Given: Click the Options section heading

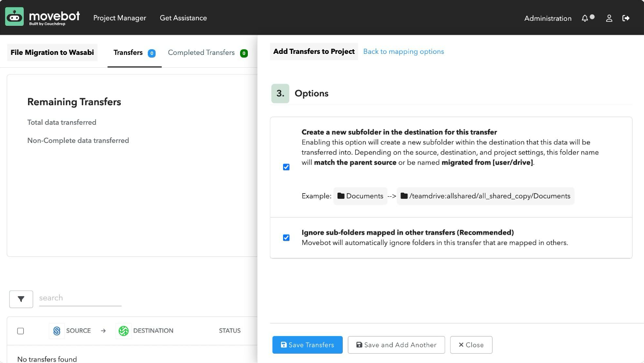Looking at the screenshot, I should 312,94.
